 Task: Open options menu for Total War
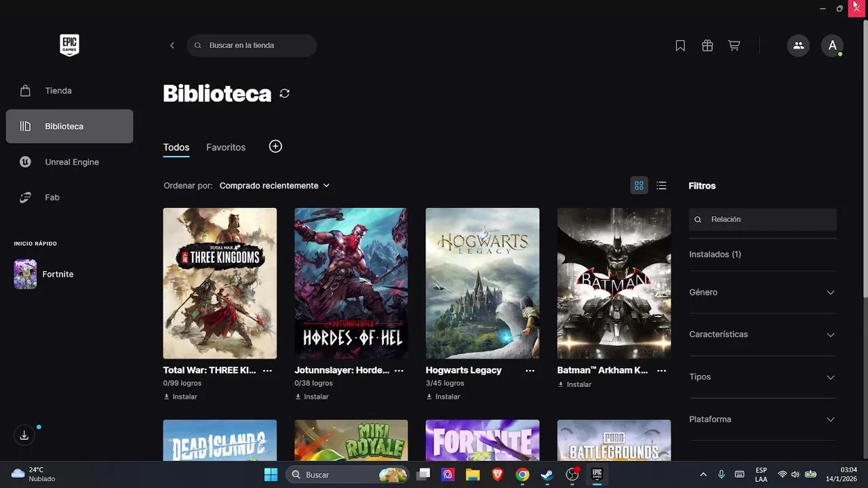coord(267,371)
